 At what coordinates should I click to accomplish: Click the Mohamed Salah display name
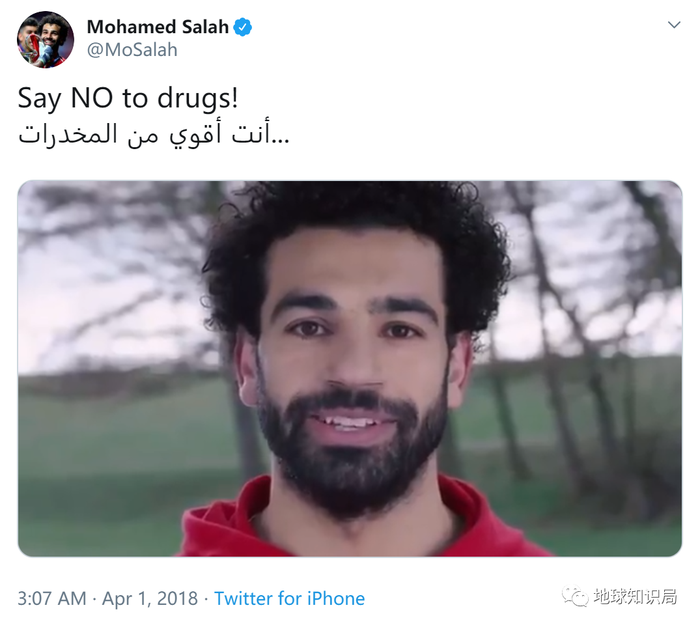coord(158,27)
